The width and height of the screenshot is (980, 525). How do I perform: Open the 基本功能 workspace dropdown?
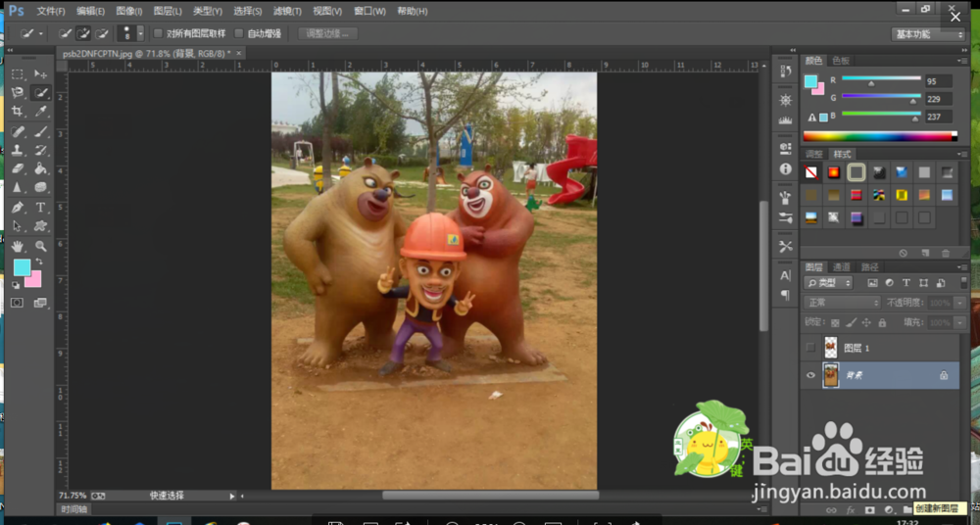click(x=928, y=34)
